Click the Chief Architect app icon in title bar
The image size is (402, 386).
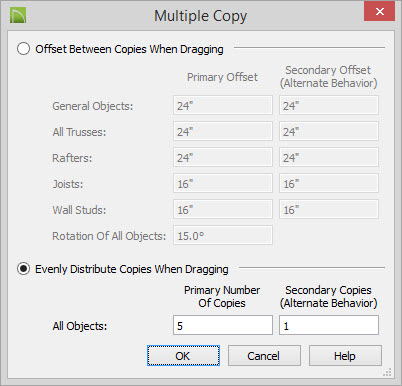pyautogui.click(x=18, y=15)
